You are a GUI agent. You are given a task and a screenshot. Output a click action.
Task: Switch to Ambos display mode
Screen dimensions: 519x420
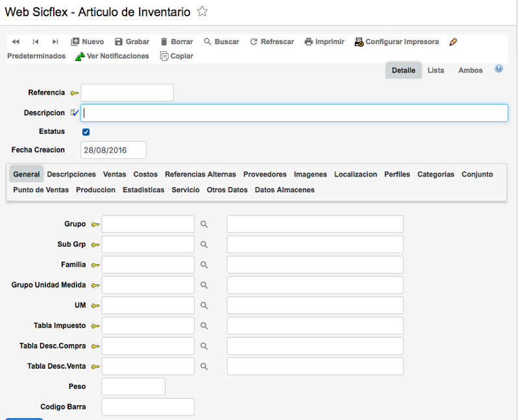[469, 70]
